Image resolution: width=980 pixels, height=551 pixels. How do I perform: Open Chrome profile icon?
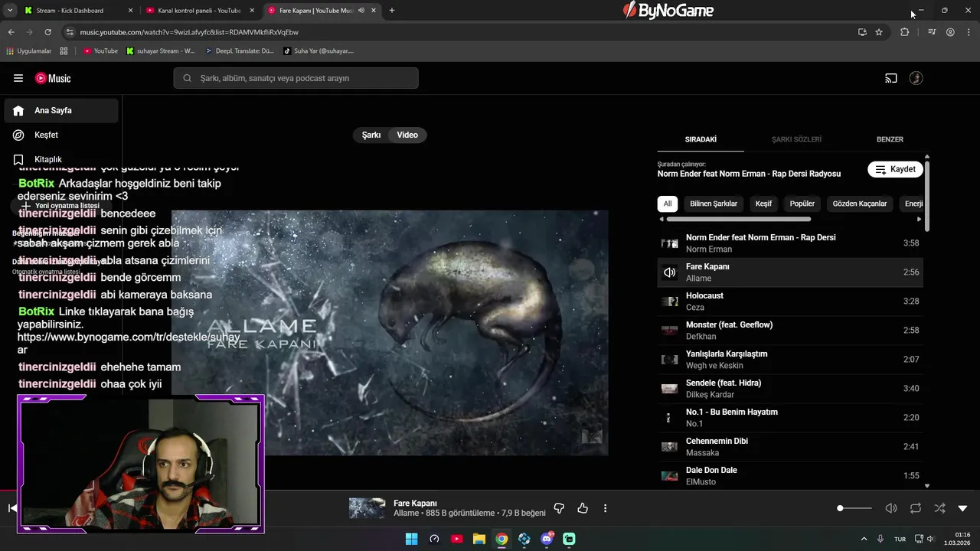[950, 32]
